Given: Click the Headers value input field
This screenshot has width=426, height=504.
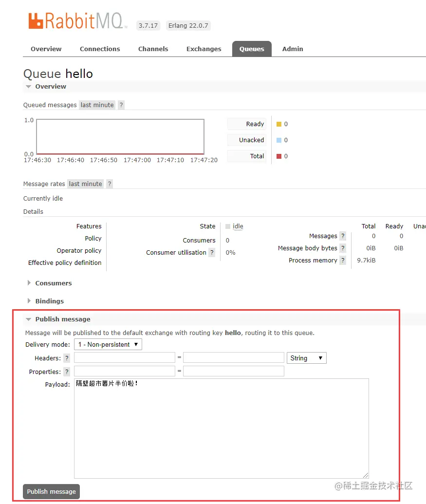Looking at the screenshot, I should tap(234, 358).
